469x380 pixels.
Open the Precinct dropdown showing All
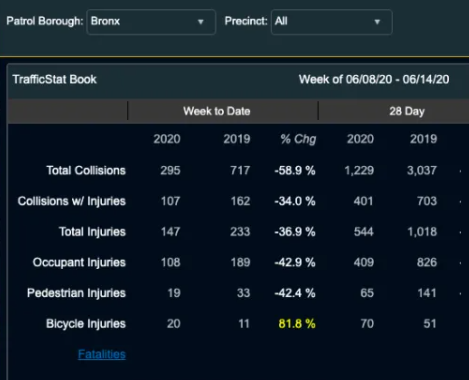coord(332,22)
